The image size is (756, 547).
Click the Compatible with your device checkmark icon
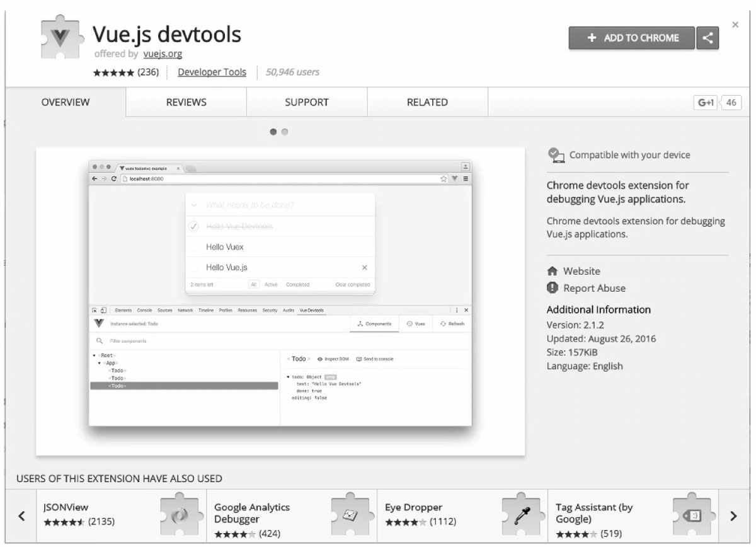tap(555, 154)
